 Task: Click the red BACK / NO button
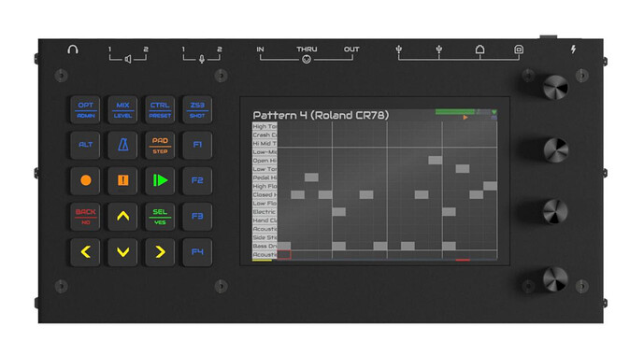[85, 217]
